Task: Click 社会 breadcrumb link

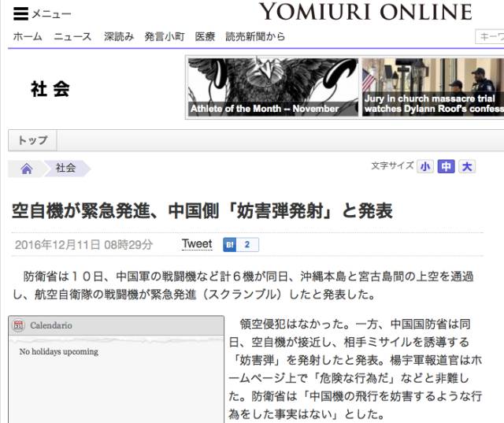Action: pyautogui.click(x=66, y=168)
